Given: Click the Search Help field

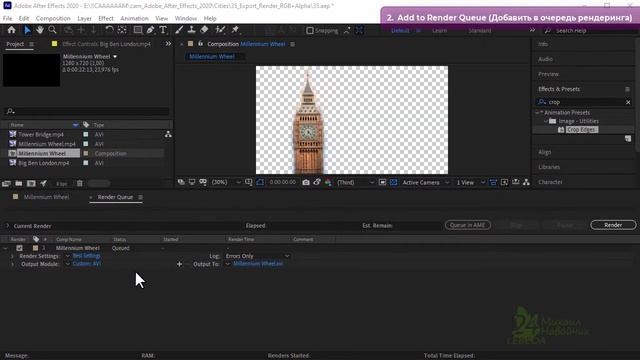Looking at the screenshot, I should click(x=588, y=31).
